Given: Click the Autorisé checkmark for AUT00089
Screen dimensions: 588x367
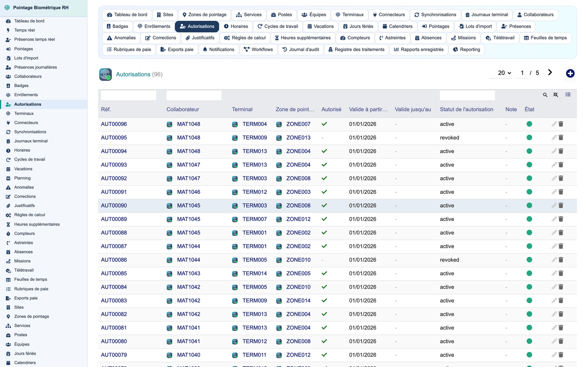Looking at the screenshot, I should [324, 219].
